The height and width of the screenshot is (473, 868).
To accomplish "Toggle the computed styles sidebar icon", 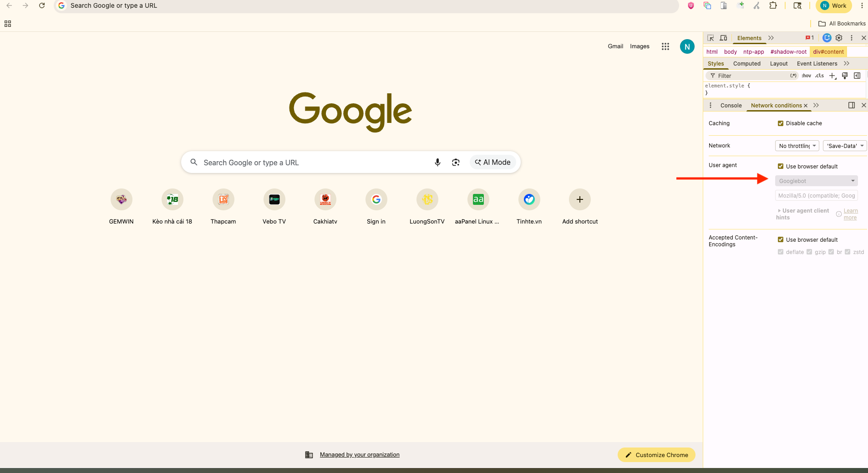I will pos(857,76).
